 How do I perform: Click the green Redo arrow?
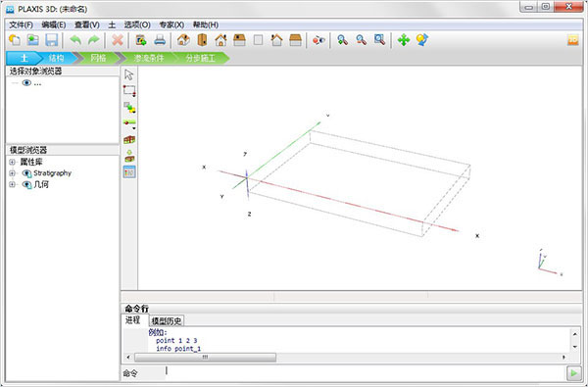click(x=94, y=40)
